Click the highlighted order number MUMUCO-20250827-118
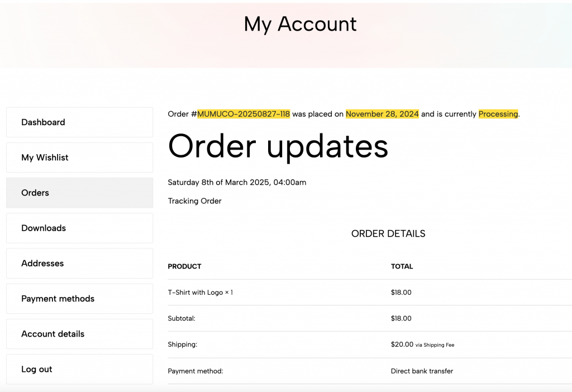This screenshot has width=572, height=392. coord(244,114)
